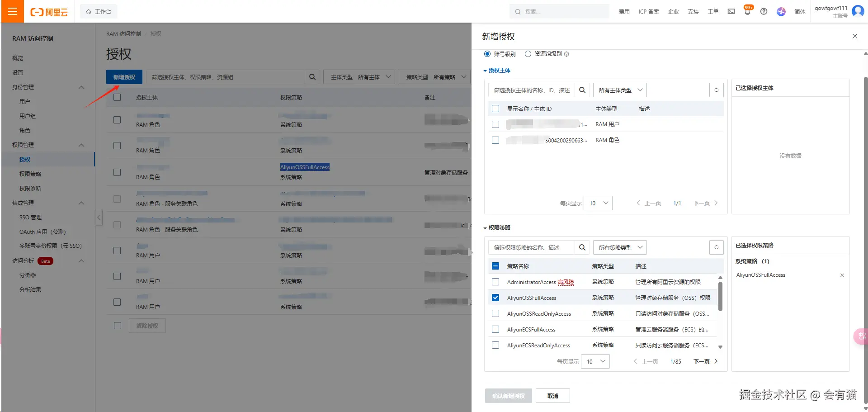Viewport: 868px width, 412px height.
Task: Uncheck the AliyunOSSFullAccess policy checkbox
Action: pos(495,298)
